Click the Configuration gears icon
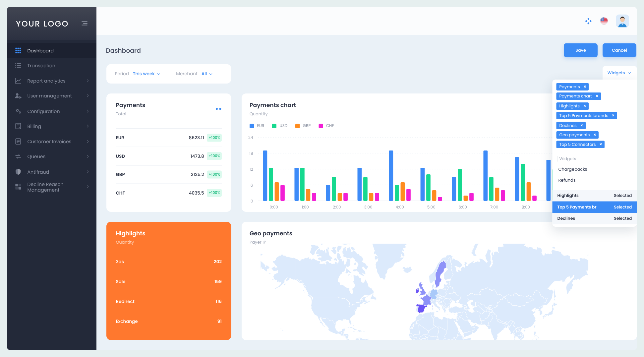Screen dimensions: 644x357 click(18, 111)
